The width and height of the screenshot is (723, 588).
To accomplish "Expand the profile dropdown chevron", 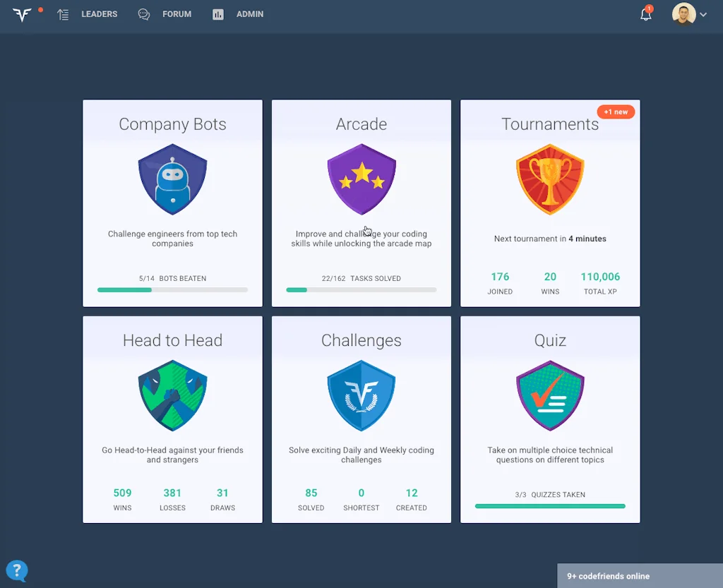I will pyautogui.click(x=703, y=14).
